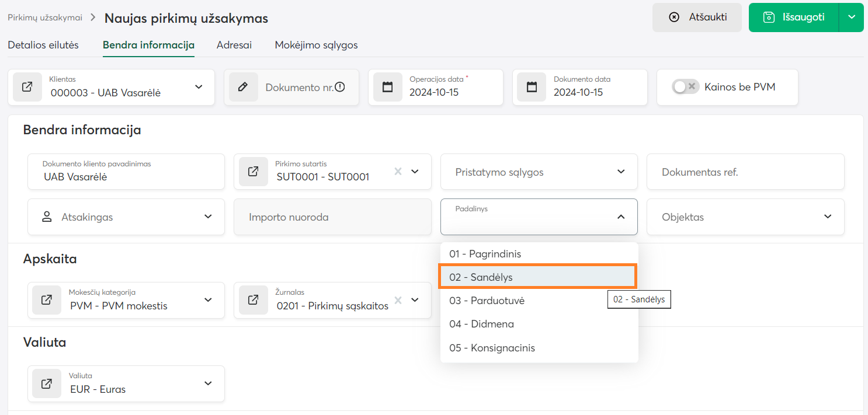Click the Žurnalas open-link icon

pos(254,300)
